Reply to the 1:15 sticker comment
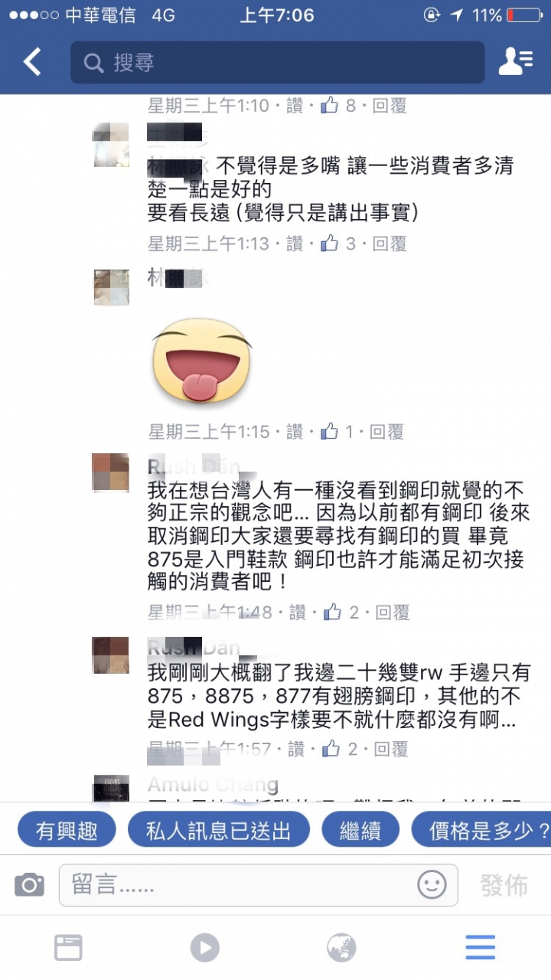551x980 pixels. (x=386, y=432)
